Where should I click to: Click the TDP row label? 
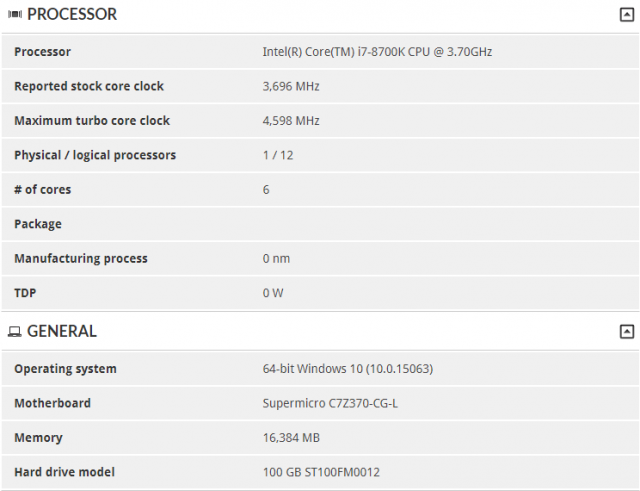click(27, 293)
